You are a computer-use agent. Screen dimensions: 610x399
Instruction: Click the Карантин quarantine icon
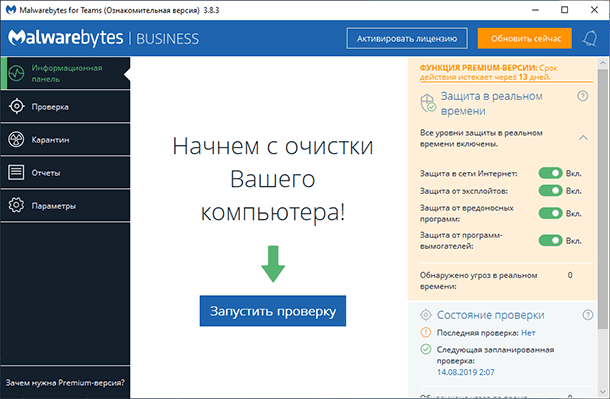click(x=16, y=139)
